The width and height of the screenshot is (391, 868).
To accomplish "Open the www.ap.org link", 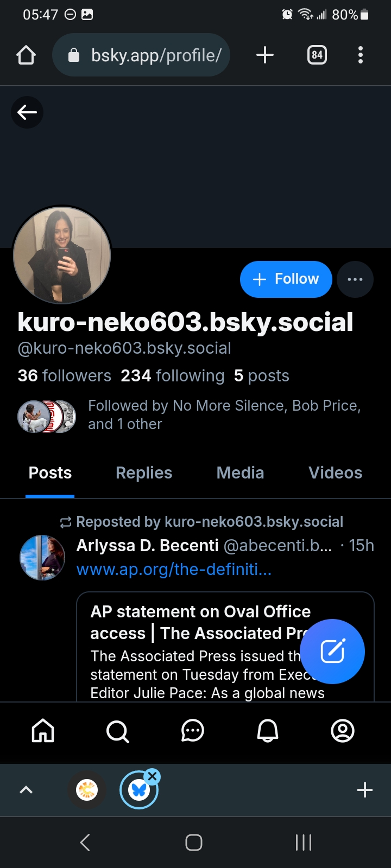I will point(174,569).
